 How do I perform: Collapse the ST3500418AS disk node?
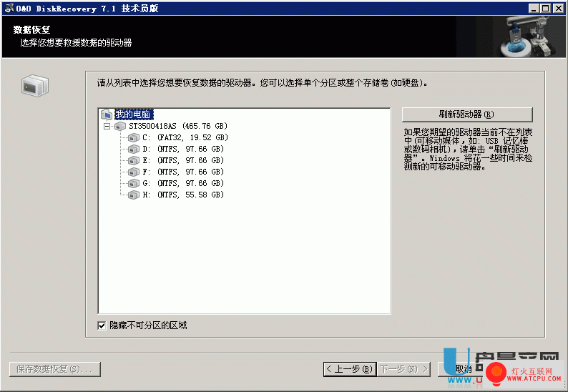(x=107, y=126)
